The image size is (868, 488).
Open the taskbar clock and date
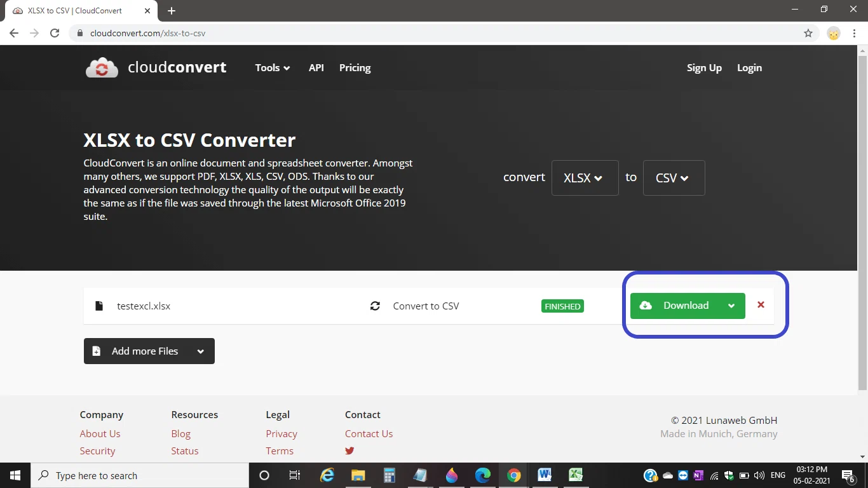point(811,475)
